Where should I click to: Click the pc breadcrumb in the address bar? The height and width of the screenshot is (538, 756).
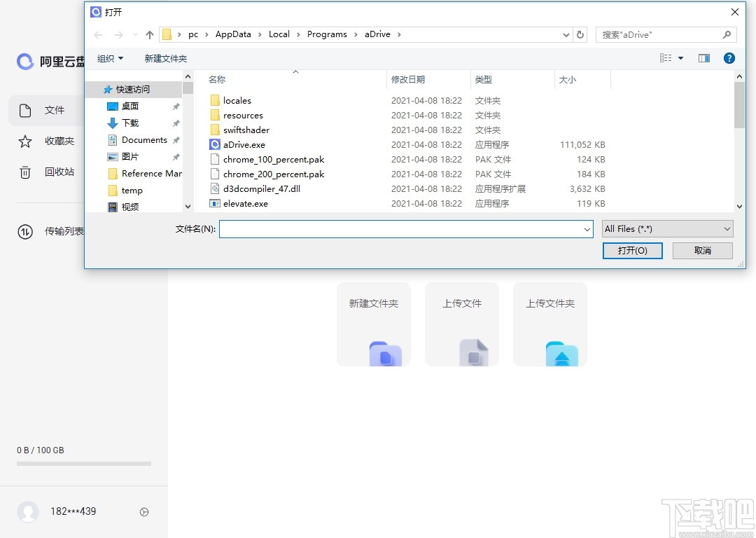[193, 34]
